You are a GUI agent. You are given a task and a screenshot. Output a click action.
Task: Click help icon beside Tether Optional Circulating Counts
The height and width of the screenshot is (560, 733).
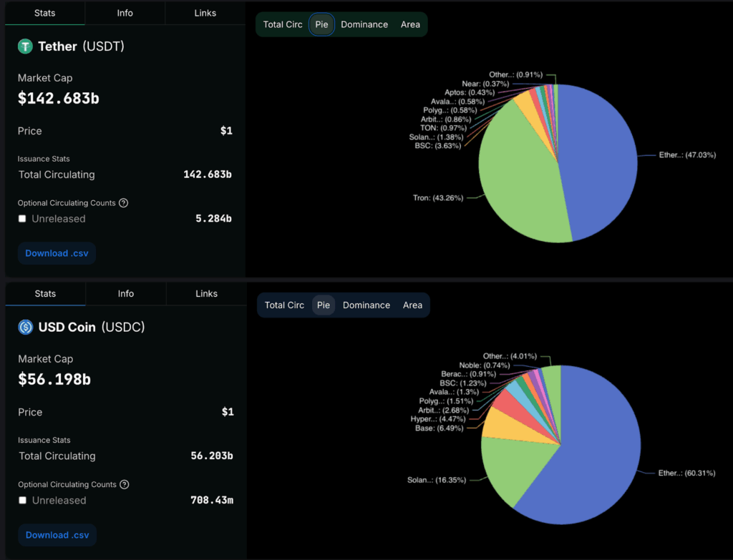click(x=123, y=203)
